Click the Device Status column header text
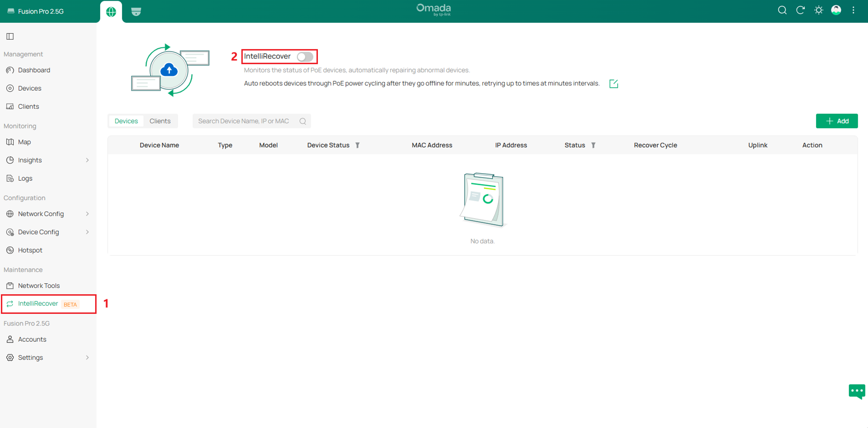This screenshot has height=428, width=868. click(328, 145)
